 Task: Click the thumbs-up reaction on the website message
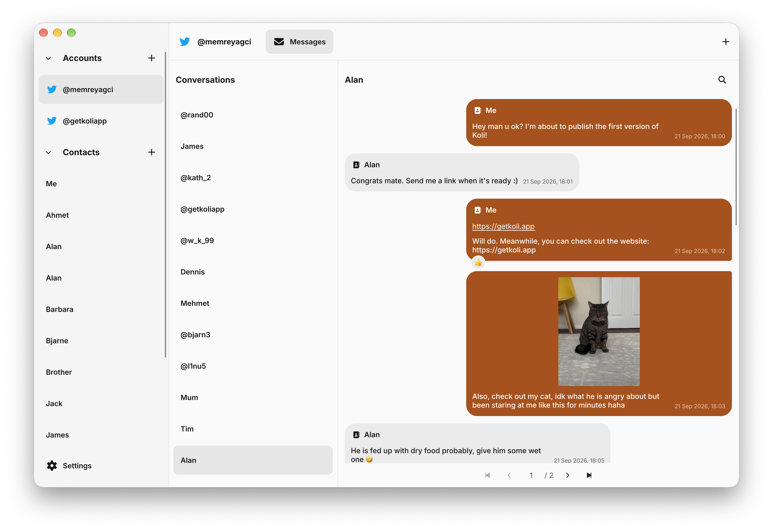(478, 263)
